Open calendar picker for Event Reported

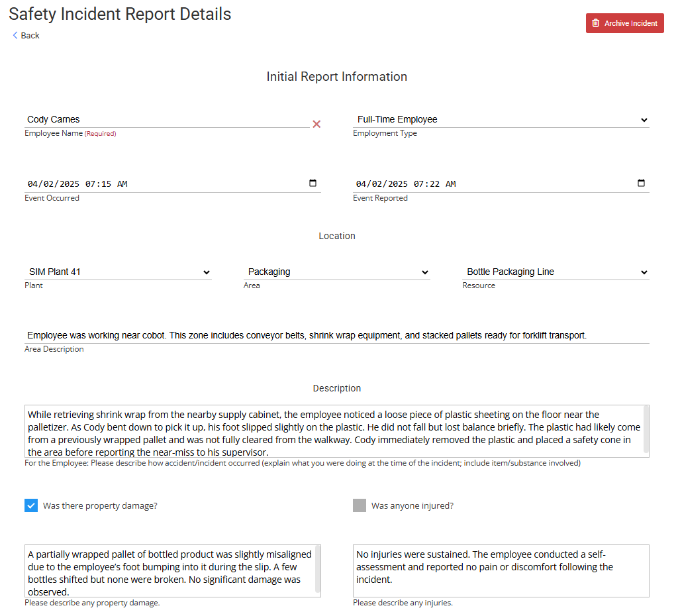click(x=641, y=183)
